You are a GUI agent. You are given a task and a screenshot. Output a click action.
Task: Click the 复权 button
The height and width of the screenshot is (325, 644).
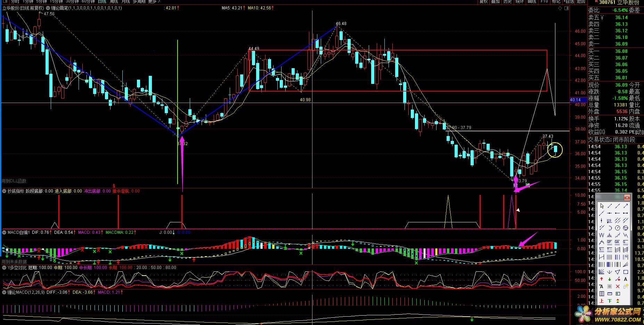tap(483, 1)
